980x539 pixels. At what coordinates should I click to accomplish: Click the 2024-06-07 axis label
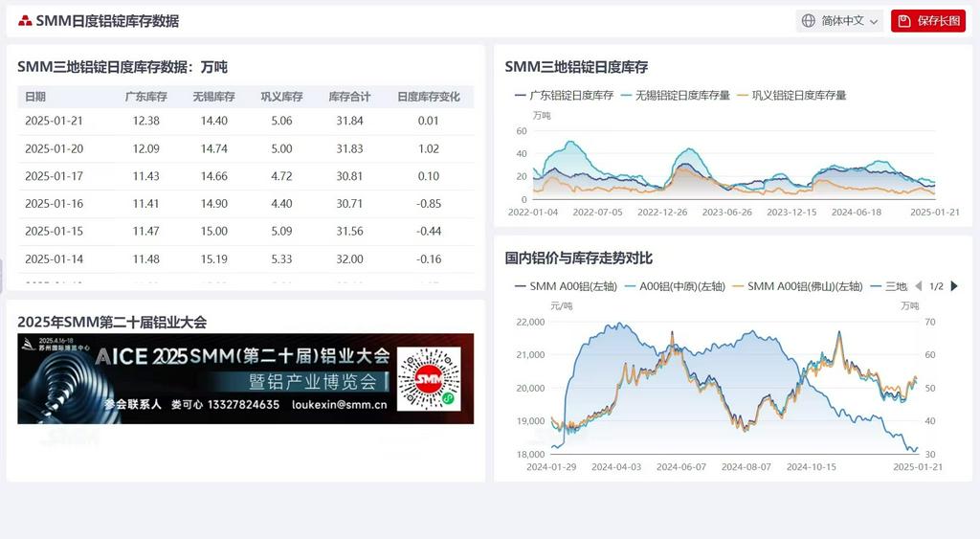[681, 466]
